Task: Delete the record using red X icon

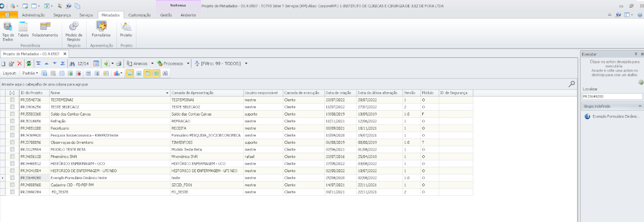Action: tap(20, 63)
